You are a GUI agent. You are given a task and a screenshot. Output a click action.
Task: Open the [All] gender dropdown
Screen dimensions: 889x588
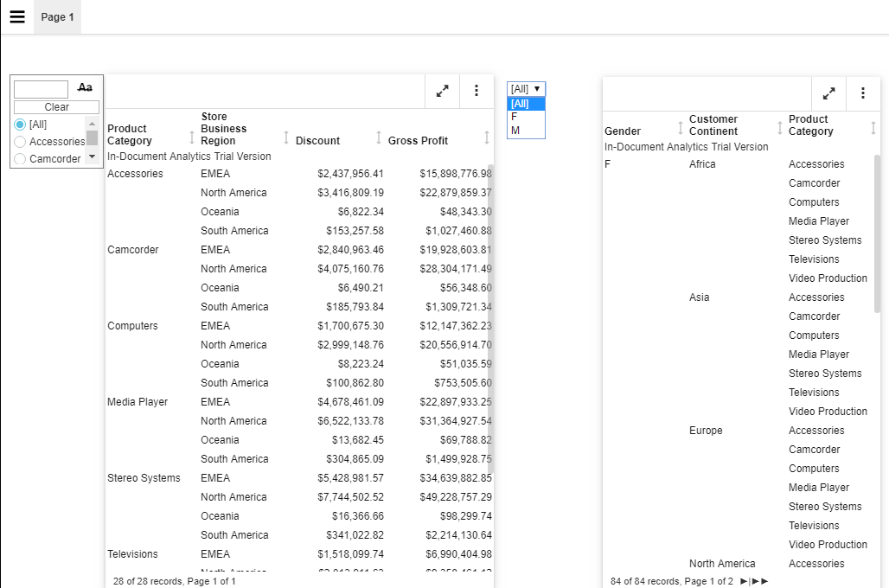(526, 89)
